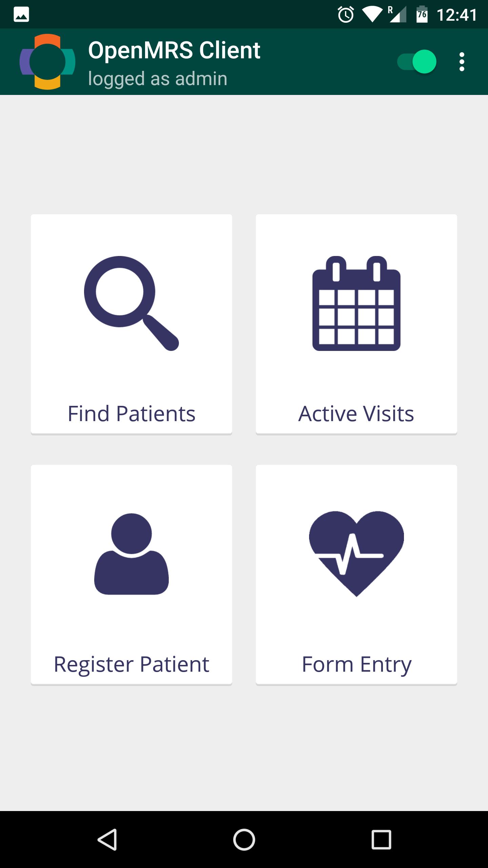
Task: Select the Find Patients label
Action: click(131, 414)
